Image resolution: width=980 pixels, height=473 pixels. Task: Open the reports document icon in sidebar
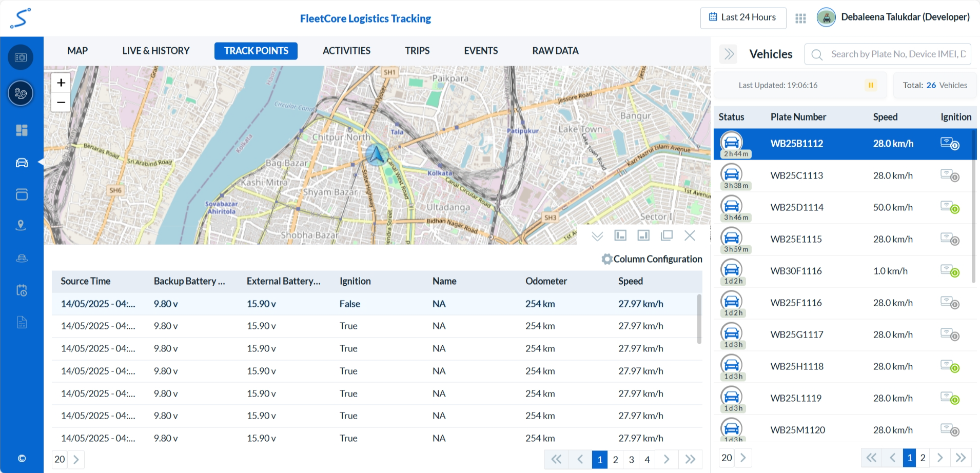pyautogui.click(x=21, y=322)
